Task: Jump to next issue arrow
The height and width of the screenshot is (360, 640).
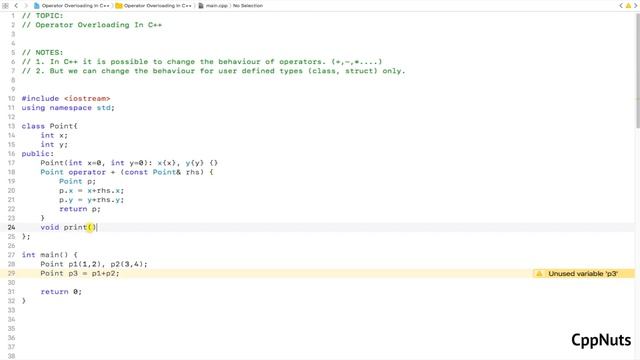Action: pyautogui.click(x=636, y=6)
